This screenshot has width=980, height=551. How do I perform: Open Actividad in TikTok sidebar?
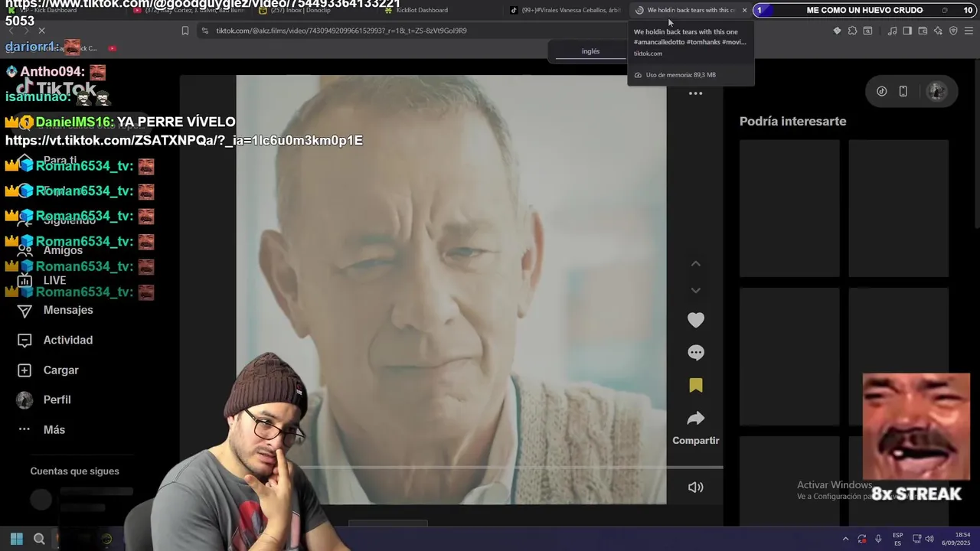point(68,340)
